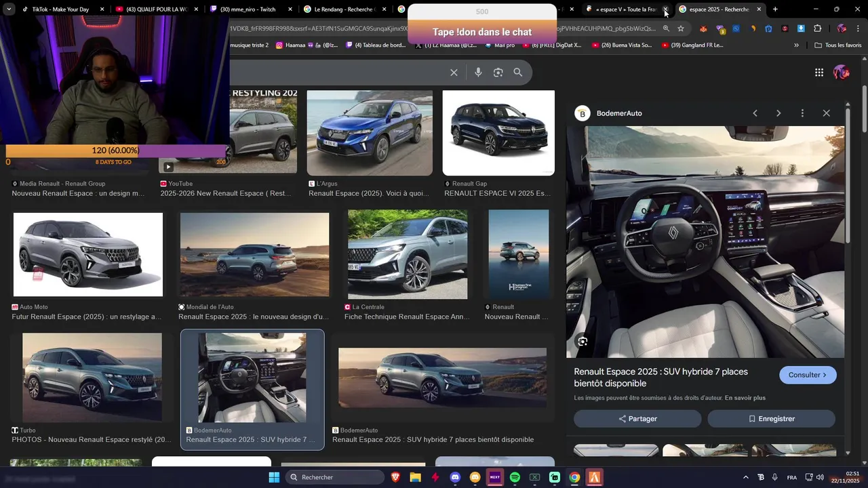
Task: Click the Enregistrer button
Action: pyautogui.click(x=771, y=419)
